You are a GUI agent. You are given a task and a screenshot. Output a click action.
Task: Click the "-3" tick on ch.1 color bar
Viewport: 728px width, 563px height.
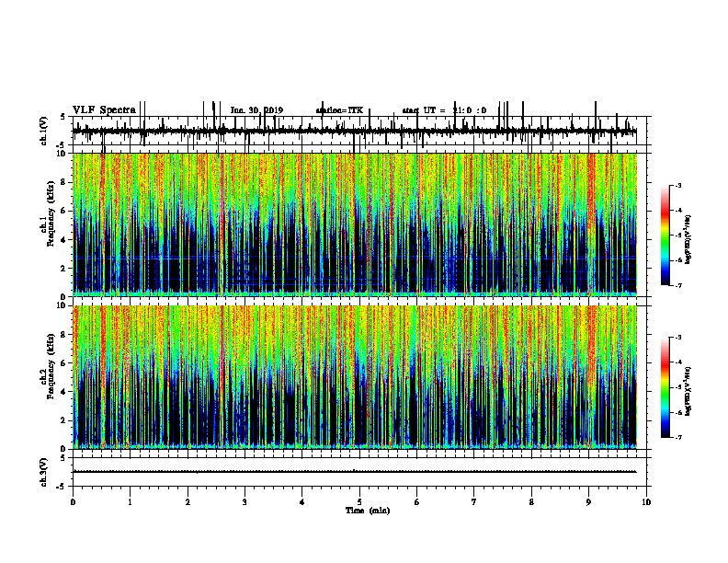[677, 186]
